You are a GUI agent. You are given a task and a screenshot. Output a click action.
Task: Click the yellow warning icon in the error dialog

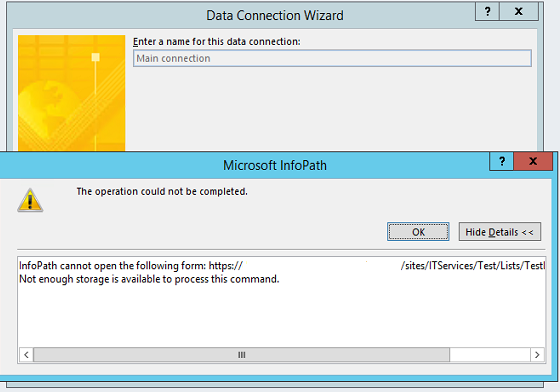click(30, 200)
